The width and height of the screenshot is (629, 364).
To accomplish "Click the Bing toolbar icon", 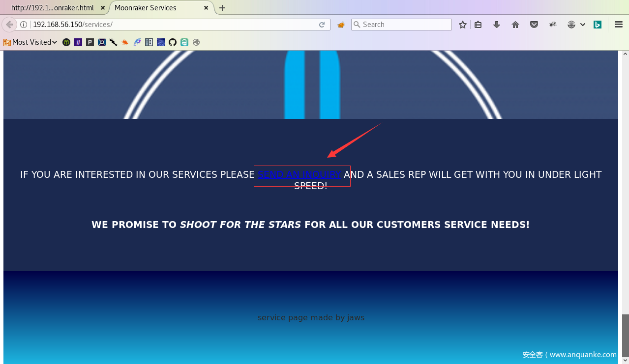I will [x=598, y=25].
